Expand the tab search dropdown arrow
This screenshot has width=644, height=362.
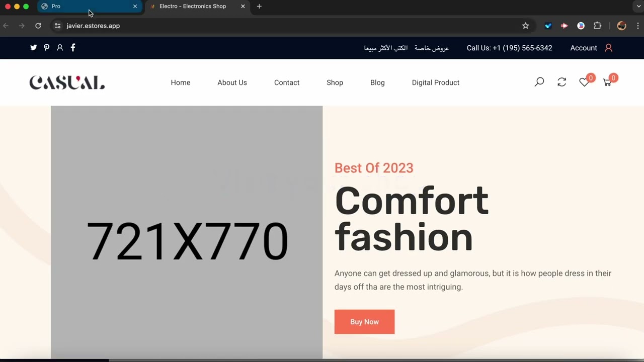638,7
